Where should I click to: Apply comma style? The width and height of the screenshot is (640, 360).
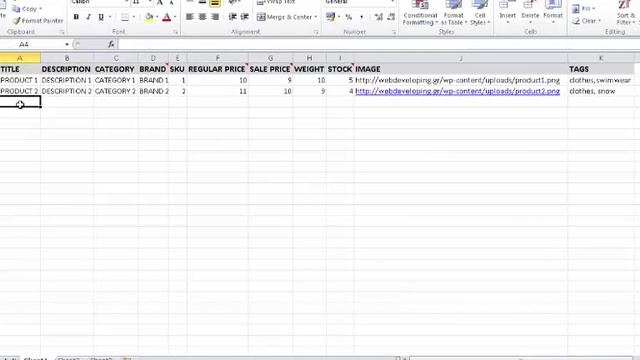361,17
